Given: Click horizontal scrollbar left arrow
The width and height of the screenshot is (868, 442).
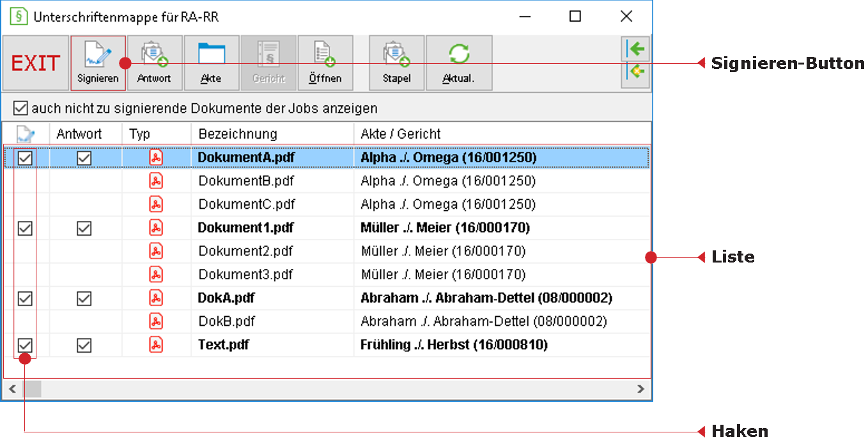Looking at the screenshot, I should click(x=12, y=388).
